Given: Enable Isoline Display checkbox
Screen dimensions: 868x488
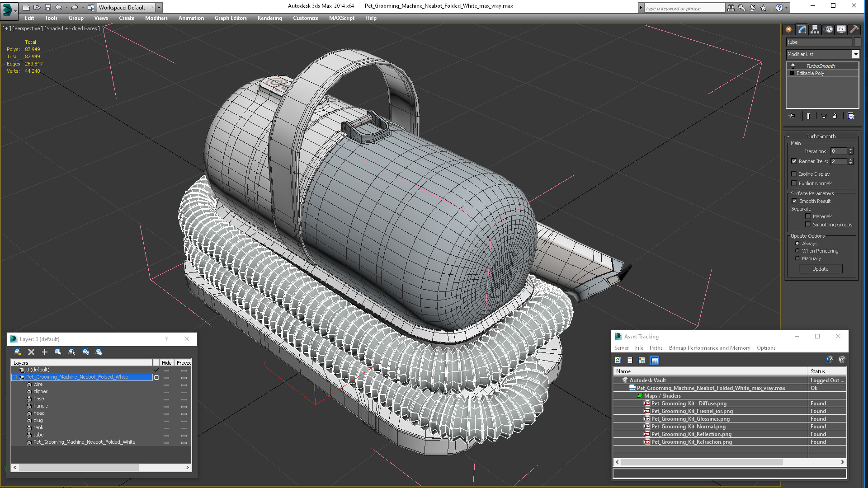Looking at the screenshot, I should coord(794,174).
